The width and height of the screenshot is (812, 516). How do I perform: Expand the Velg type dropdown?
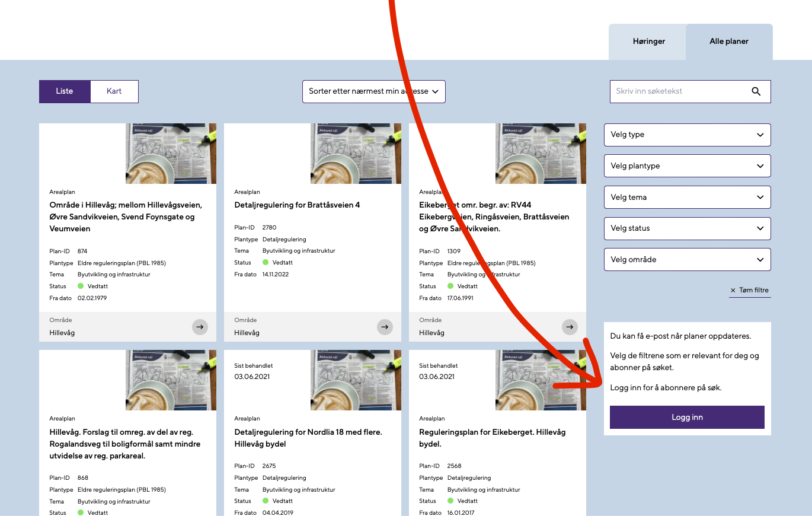pos(687,135)
